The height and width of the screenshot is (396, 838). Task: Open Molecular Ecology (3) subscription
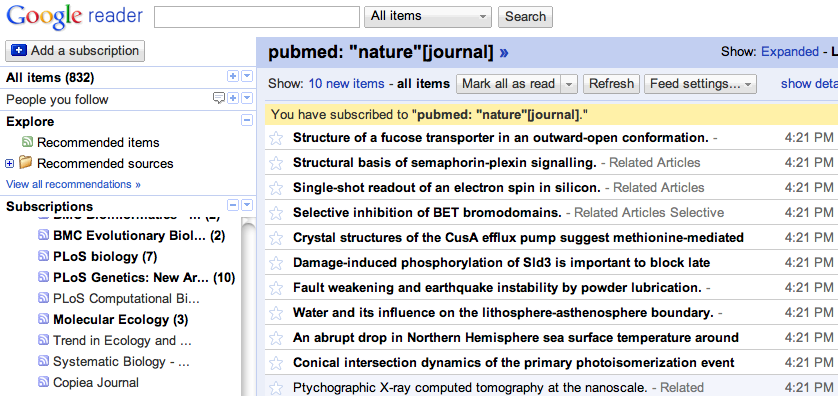(x=121, y=320)
